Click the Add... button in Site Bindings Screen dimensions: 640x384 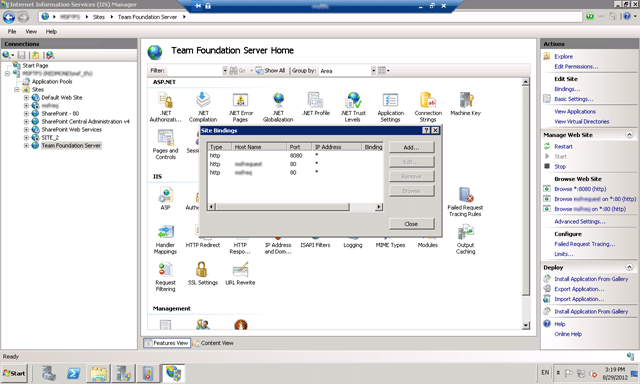coord(411,147)
